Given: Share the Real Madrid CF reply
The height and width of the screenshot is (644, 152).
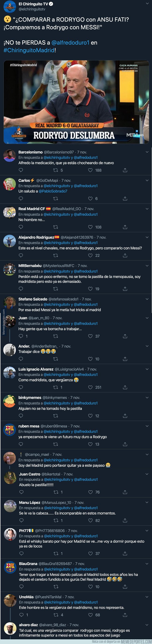Looking at the screenshot, I should tap(125, 227).
